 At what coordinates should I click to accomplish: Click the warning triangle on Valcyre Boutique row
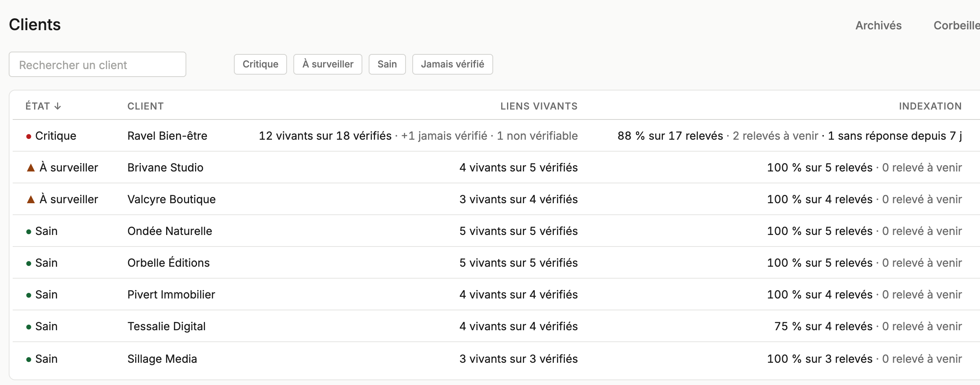coord(31,199)
